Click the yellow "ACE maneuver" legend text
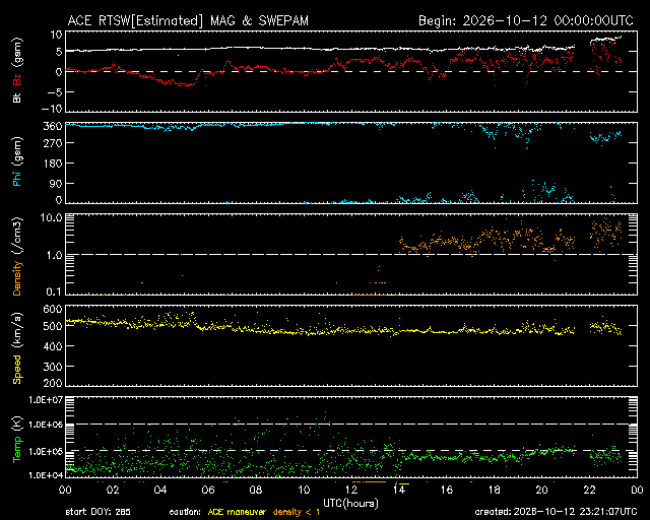 coord(237,512)
